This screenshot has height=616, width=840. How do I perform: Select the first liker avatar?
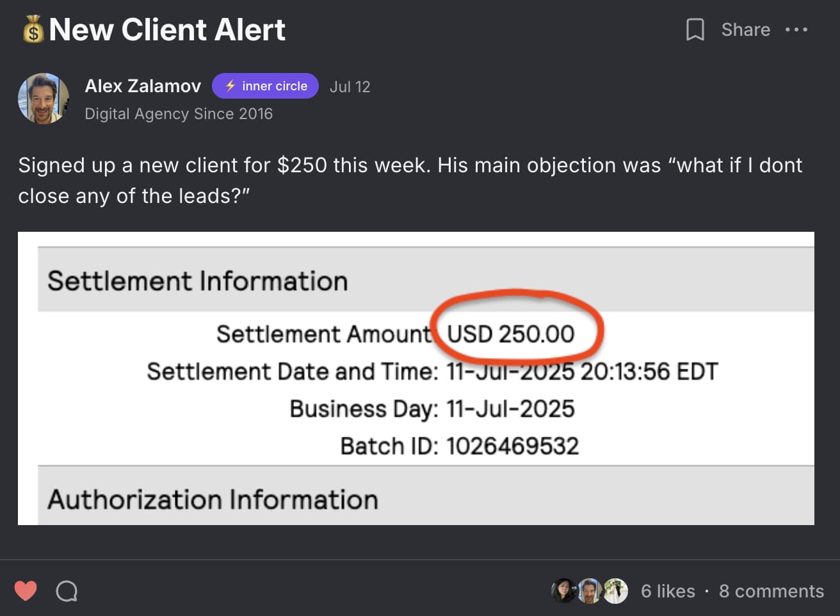tap(563, 590)
